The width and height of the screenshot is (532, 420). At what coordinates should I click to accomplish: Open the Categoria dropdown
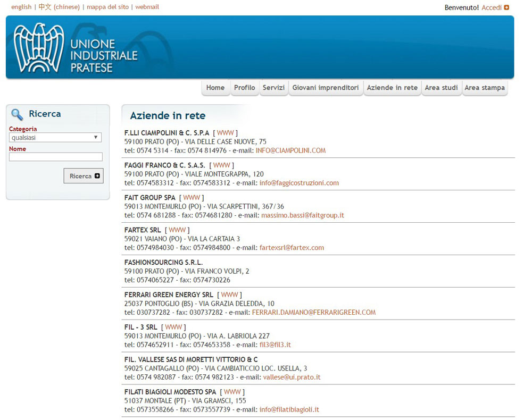[x=55, y=137]
